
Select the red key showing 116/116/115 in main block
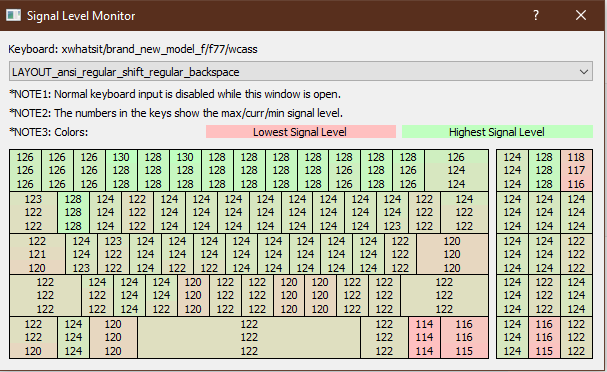[464, 337]
